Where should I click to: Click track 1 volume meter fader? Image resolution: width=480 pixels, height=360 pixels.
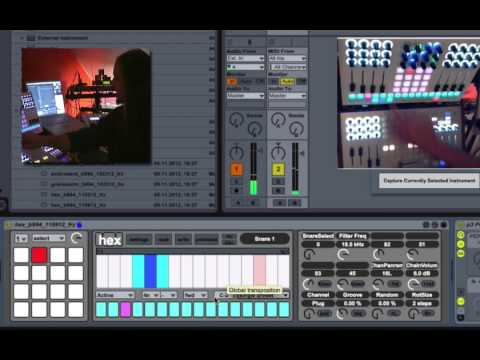click(x=253, y=169)
